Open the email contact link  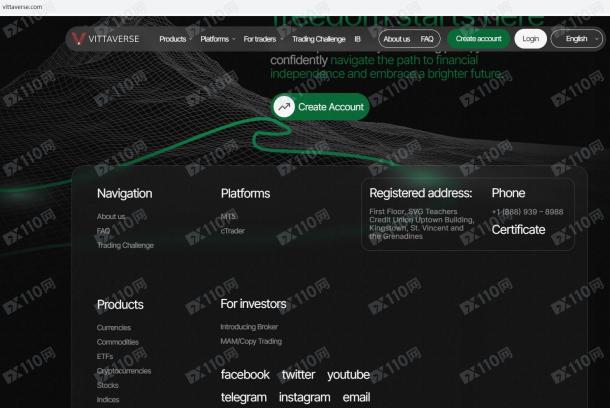click(356, 397)
